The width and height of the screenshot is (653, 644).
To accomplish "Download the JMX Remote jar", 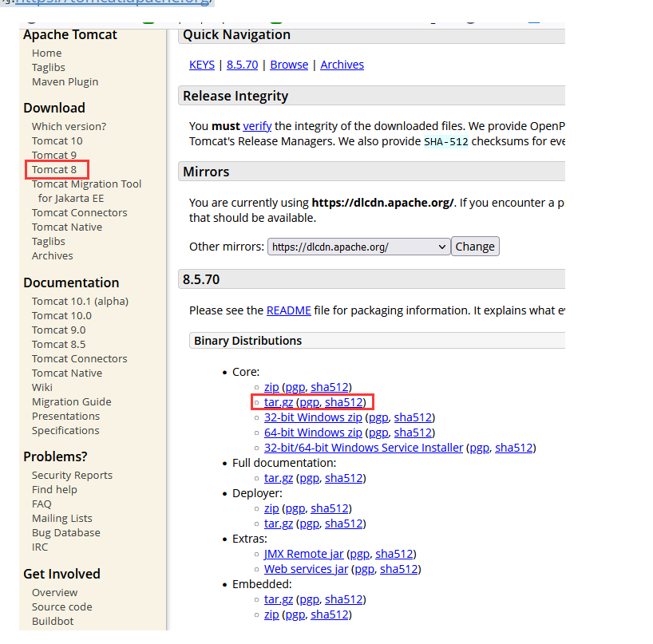I will tap(303, 554).
